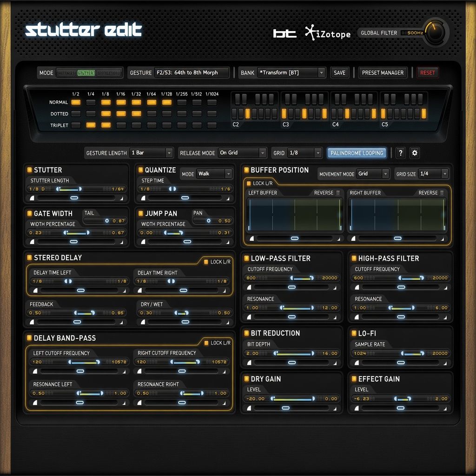
Task: Click the BT logo
Action: [284, 33]
